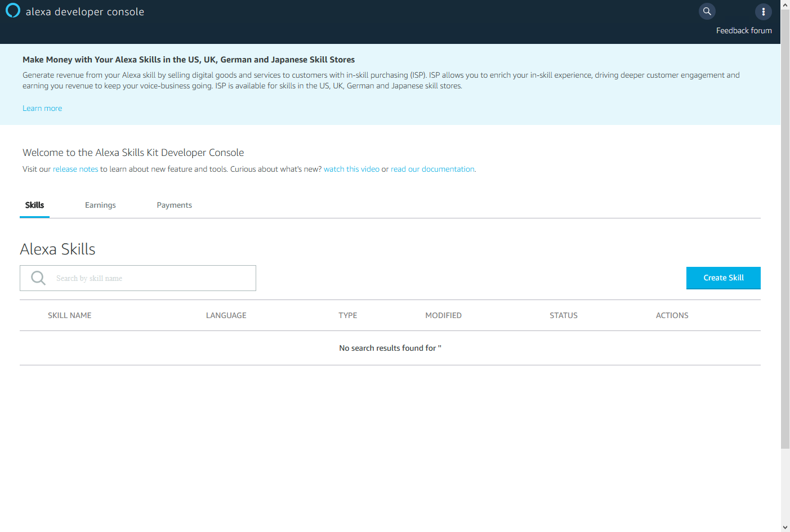Viewport: 790px width, 532px height.
Task: Select the Skills tab
Action: pos(34,205)
